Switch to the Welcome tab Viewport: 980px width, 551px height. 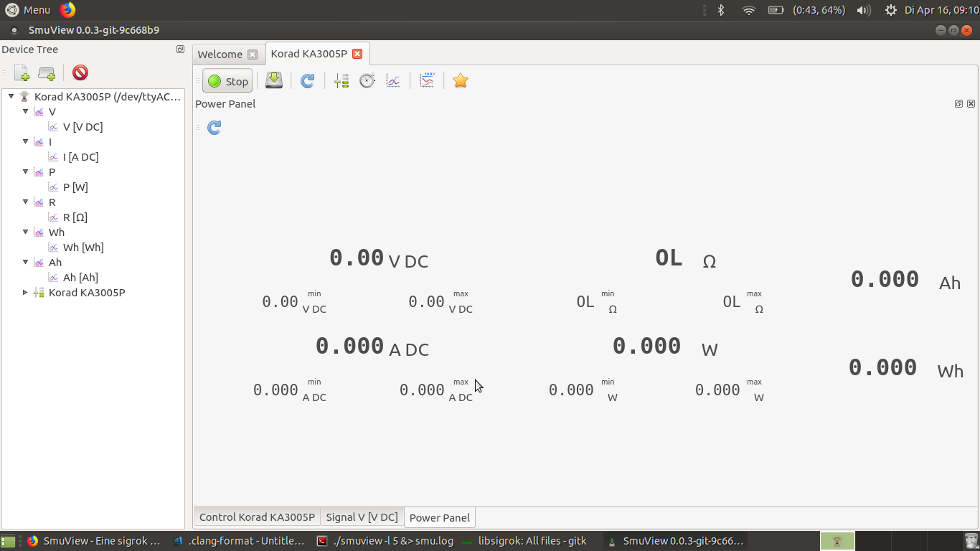[220, 55]
